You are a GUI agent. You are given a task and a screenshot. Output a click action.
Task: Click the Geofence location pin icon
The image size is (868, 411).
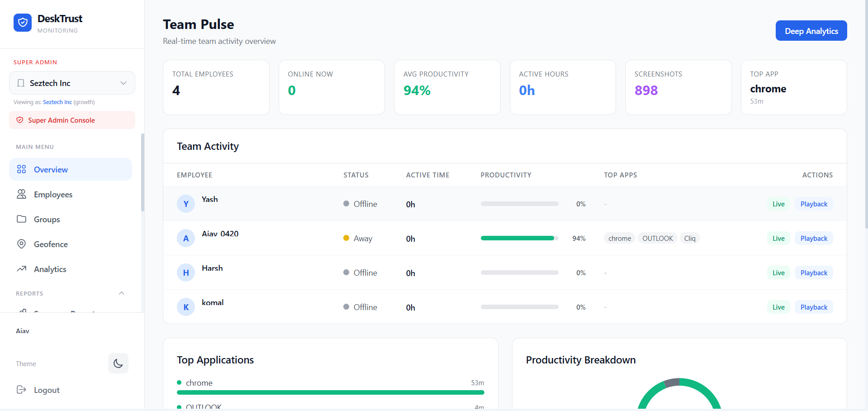(x=21, y=244)
